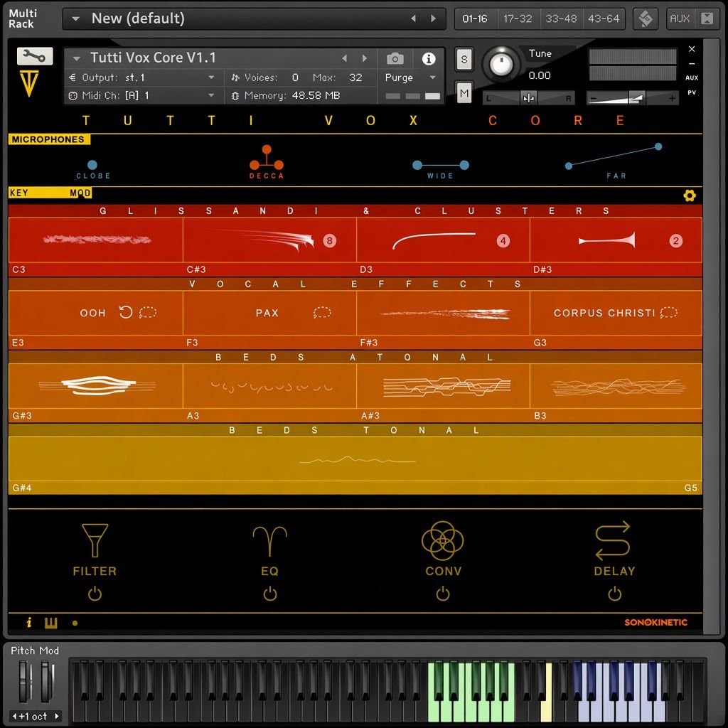Open the CONV convolution effect icon
This screenshot has height=728, width=728.
442,540
